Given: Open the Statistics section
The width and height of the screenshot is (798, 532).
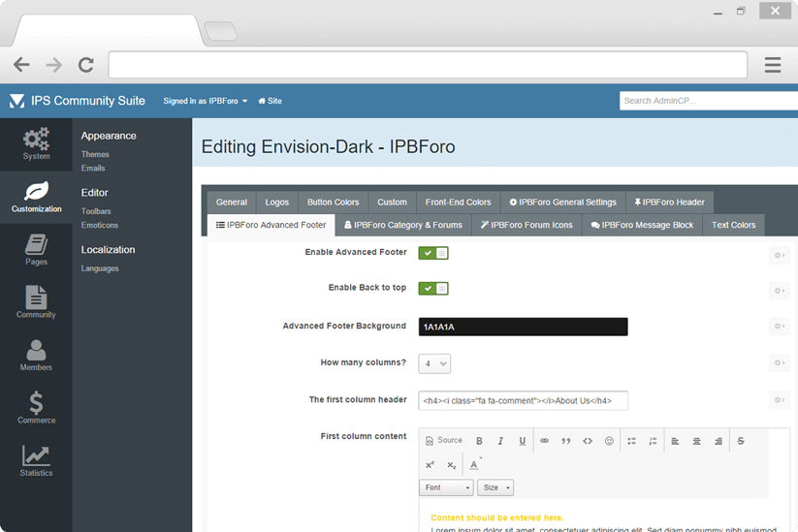Looking at the screenshot, I should pyautogui.click(x=36, y=461).
